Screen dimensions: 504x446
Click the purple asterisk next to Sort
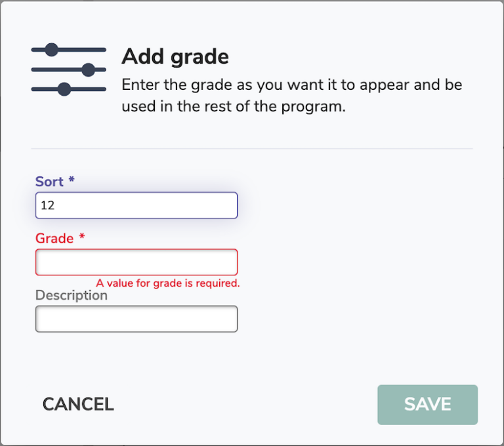(x=72, y=181)
